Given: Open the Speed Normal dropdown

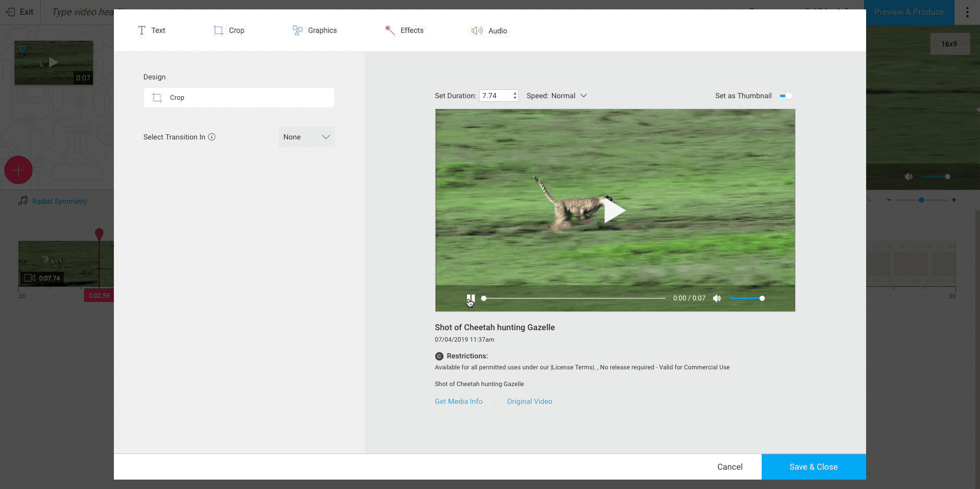Looking at the screenshot, I should (x=557, y=96).
